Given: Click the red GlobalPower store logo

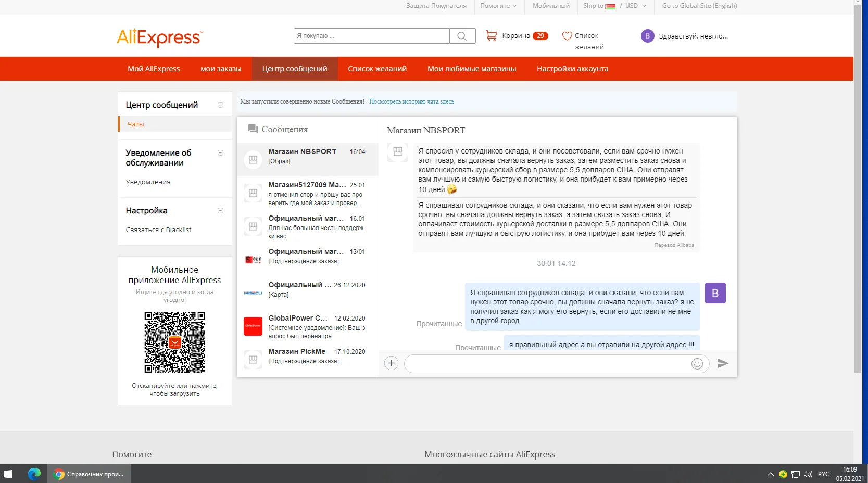Looking at the screenshot, I should (x=253, y=326).
